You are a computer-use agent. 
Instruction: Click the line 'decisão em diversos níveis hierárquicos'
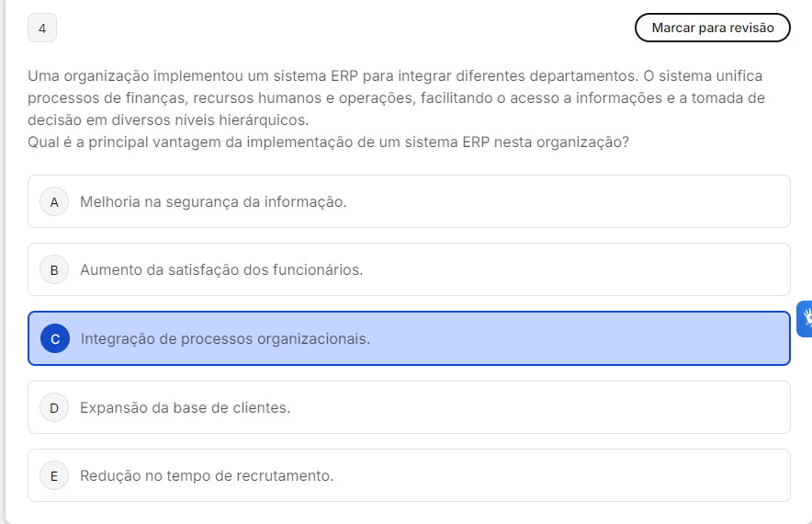pos(168,120)
